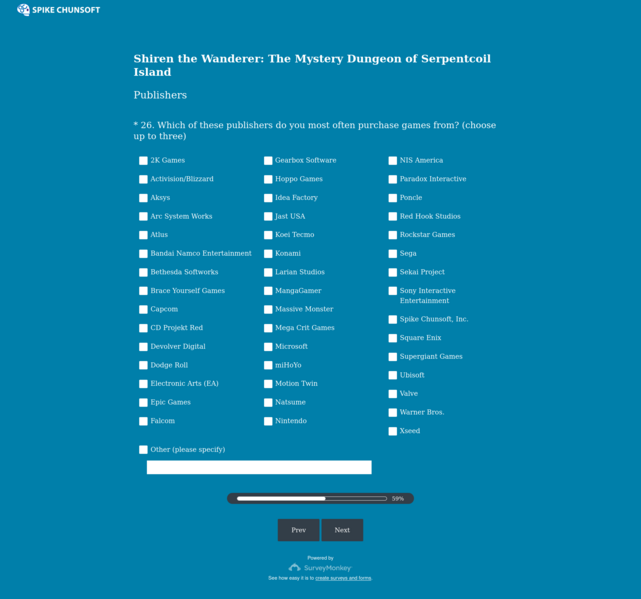Check Gearbox Software checkbox
This screenshot has height=599, width=641.
pos(268,161)
